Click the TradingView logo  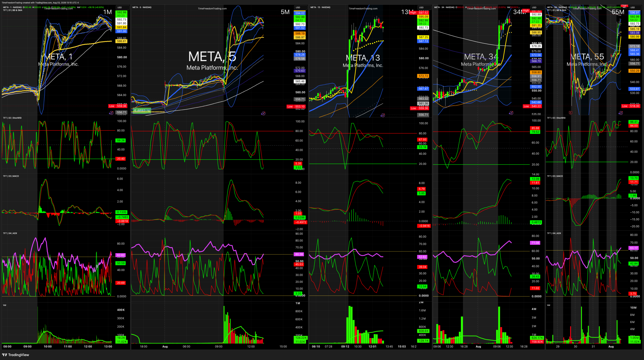click(15, 355)
